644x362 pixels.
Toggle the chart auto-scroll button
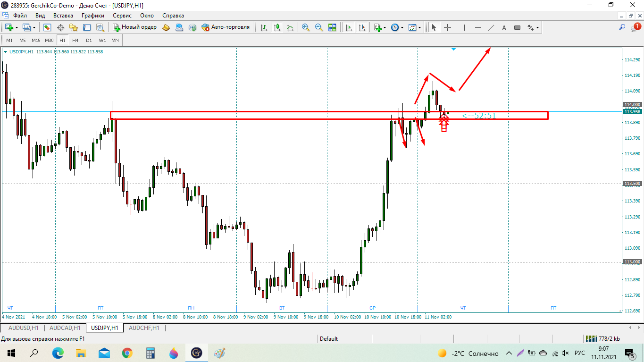[x=348, y=27]
